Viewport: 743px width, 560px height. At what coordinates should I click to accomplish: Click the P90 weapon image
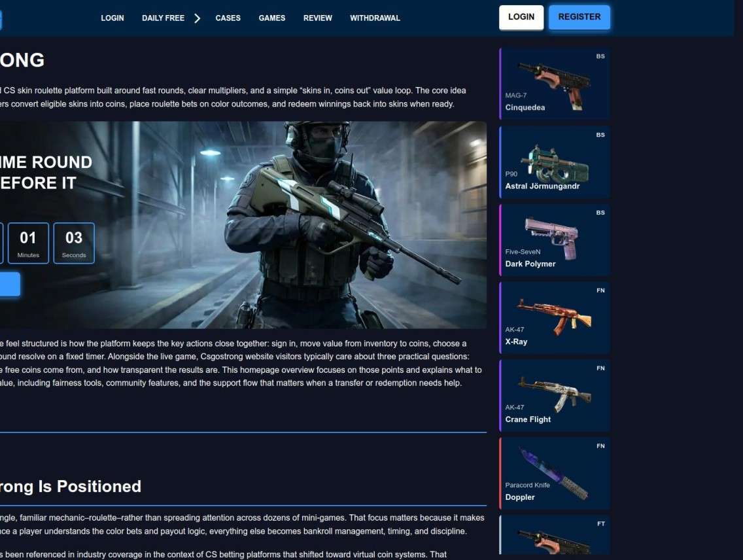[555, 164]
